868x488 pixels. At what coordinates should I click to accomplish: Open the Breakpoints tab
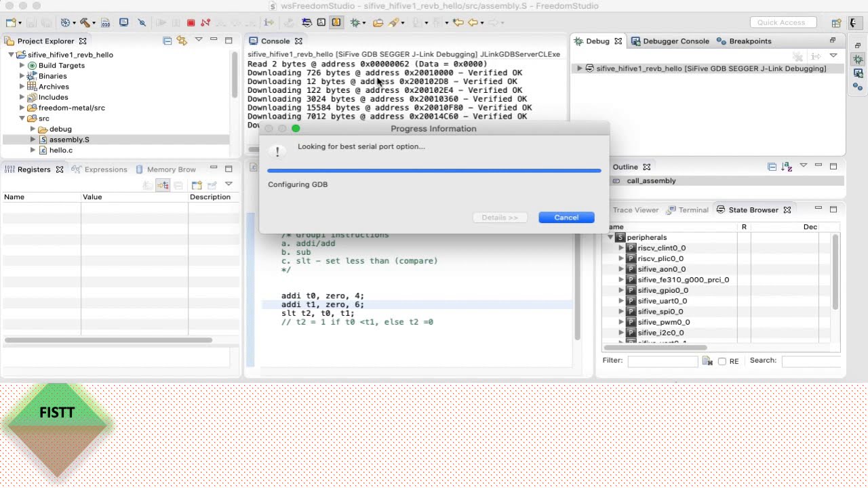[744, 41]
